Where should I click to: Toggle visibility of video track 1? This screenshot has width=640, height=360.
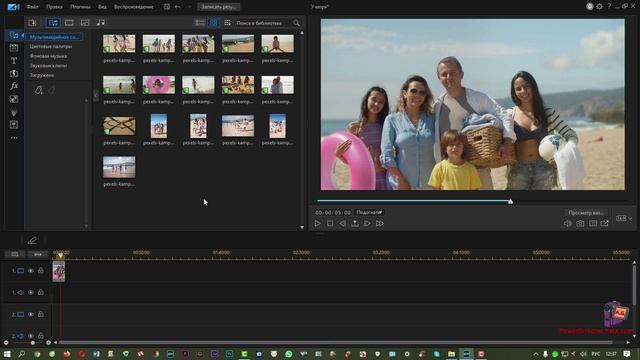pyautogui.click(x=31, y=271)
